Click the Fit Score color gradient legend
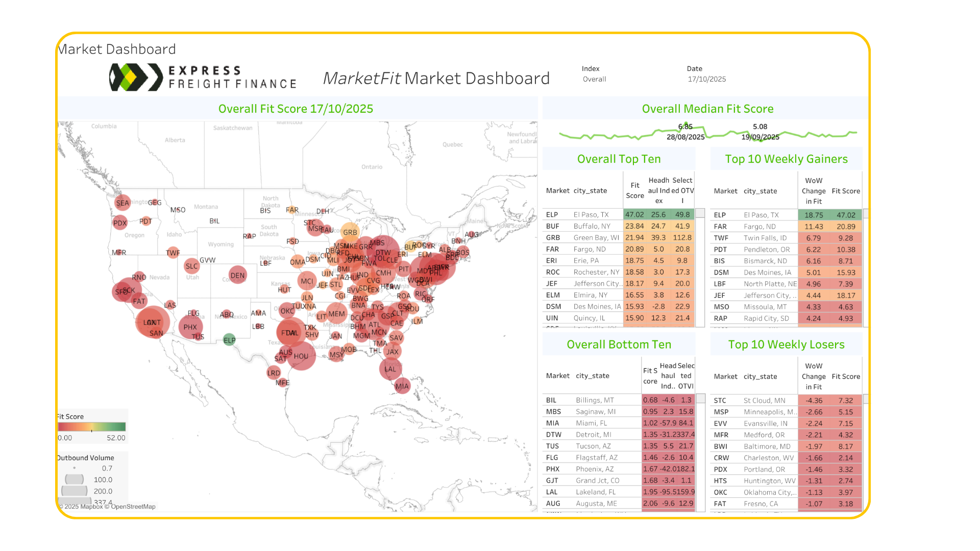The width and height of the screenshot is (980, 551). coord(91,427)
